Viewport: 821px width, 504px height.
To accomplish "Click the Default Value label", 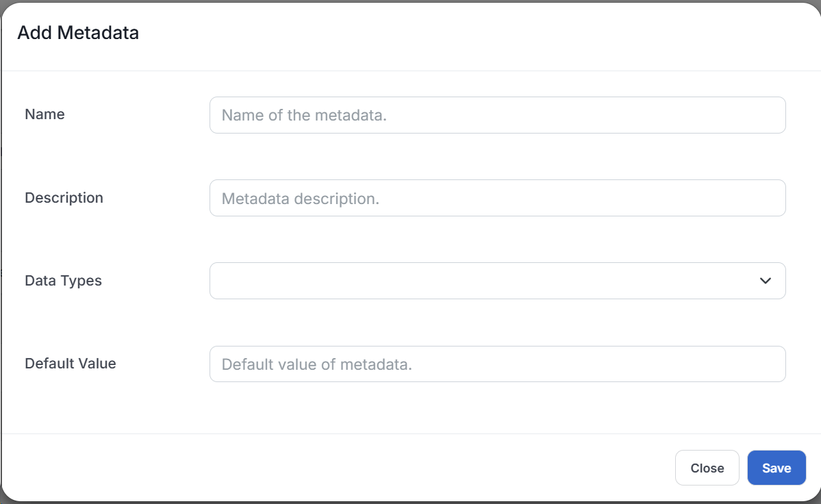I will pyautogui.click(x=70, y=364).
